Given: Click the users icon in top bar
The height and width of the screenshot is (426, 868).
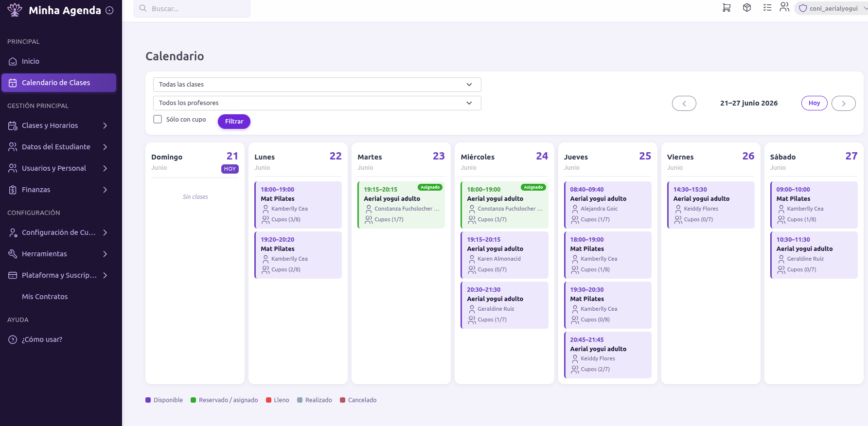Looking at the screenshot, I should [x=784, y=7].
